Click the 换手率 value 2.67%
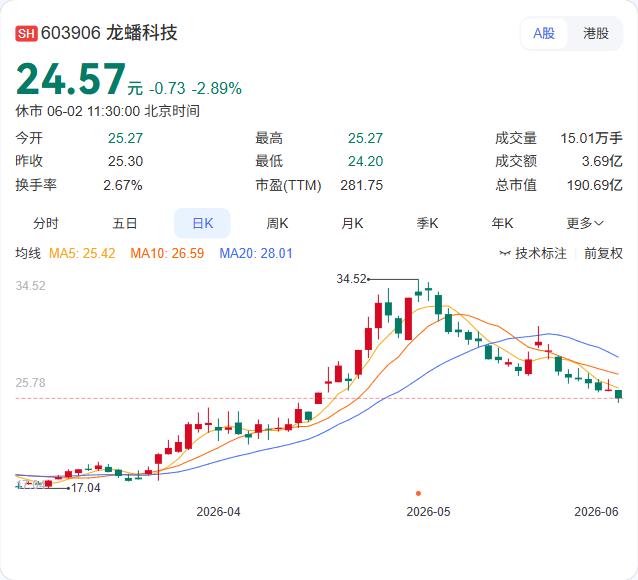 (122, 185)
